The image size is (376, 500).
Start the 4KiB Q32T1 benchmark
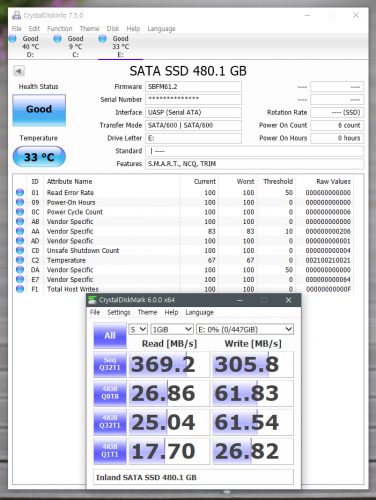110,422
